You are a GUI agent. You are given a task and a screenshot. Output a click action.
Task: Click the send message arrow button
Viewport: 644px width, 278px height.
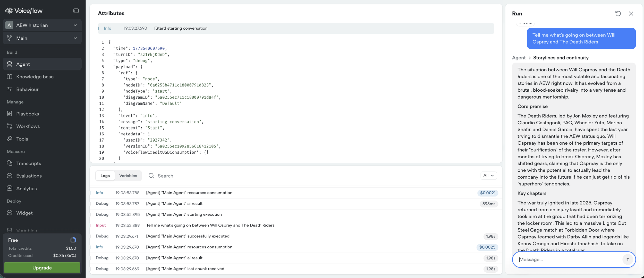click(x=628, y=259)
